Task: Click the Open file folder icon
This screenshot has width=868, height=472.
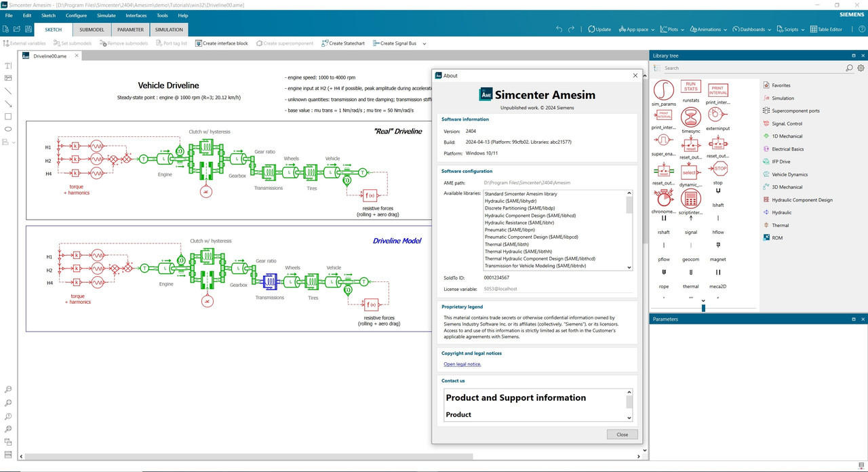Action: coord(16,29)
